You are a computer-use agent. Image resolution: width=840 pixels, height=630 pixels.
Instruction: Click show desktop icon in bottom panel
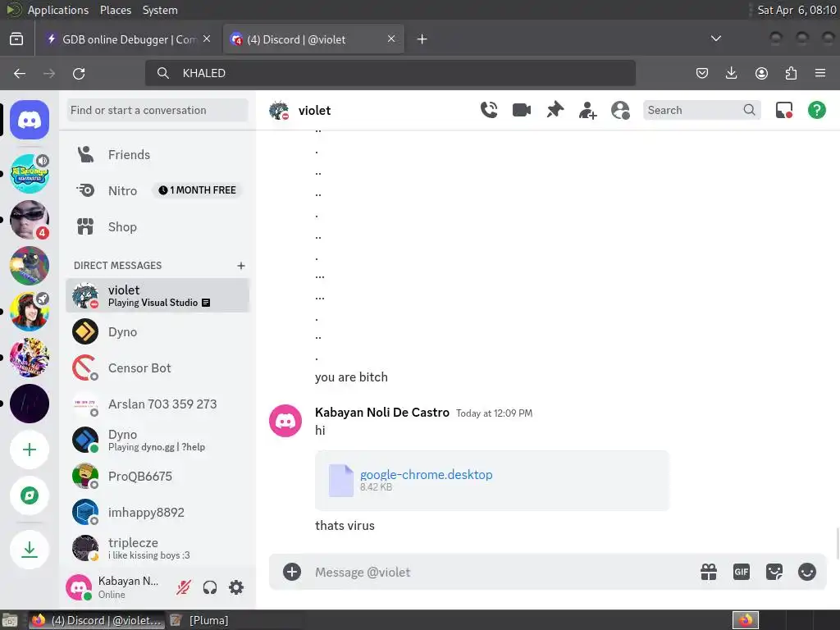tap(10, 620)
